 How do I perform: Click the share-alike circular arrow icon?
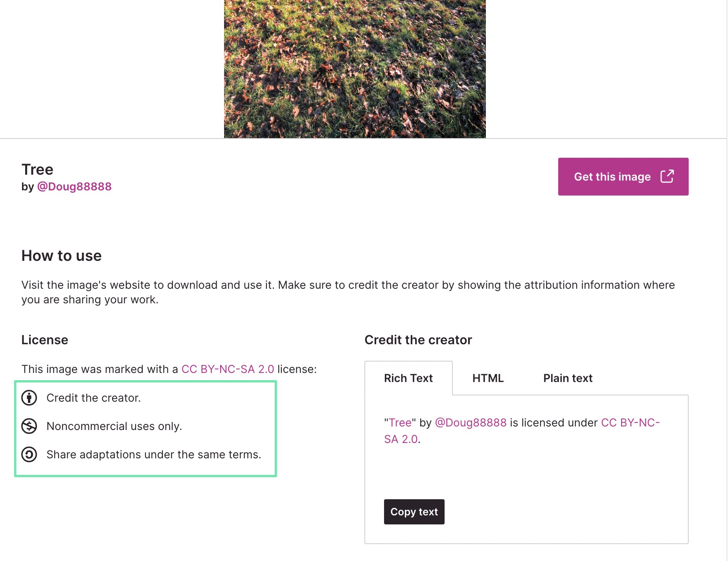[x=29, y=454]
